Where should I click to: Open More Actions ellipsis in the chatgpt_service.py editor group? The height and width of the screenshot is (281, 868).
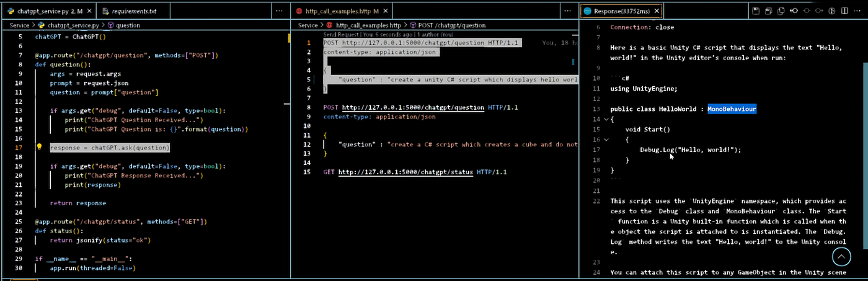pyautogui.click(x=280, y=11)
